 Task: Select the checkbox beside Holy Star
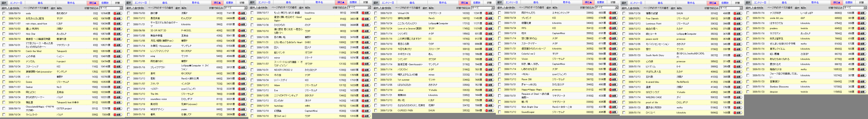click(x=4, y=34)
